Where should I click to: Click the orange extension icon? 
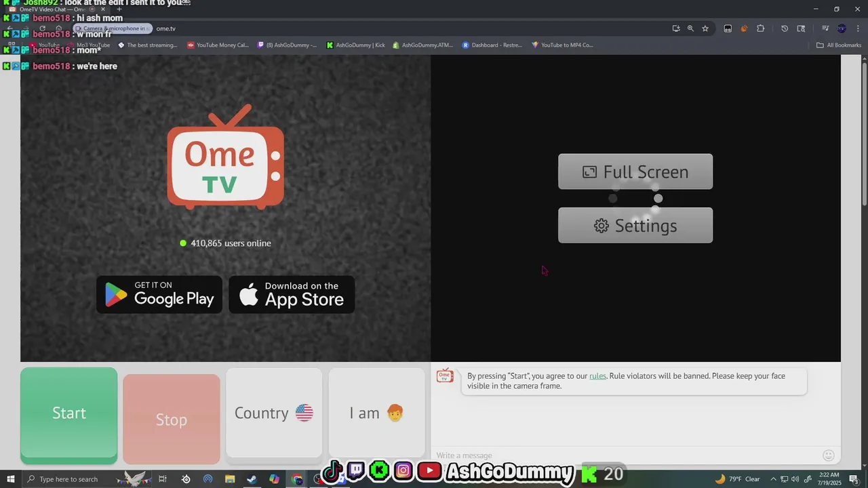tap(744, 28)
